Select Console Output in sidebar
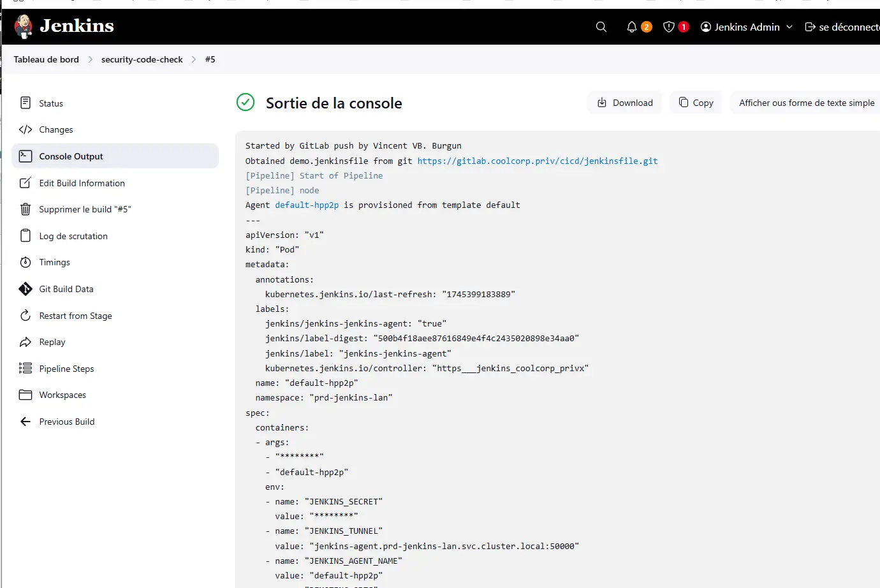This screenshot has height=588, width=880. click(x=115, y=156)
